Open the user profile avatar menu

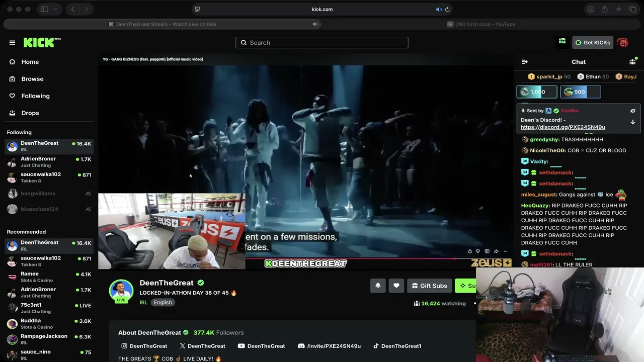pos(623,43)
